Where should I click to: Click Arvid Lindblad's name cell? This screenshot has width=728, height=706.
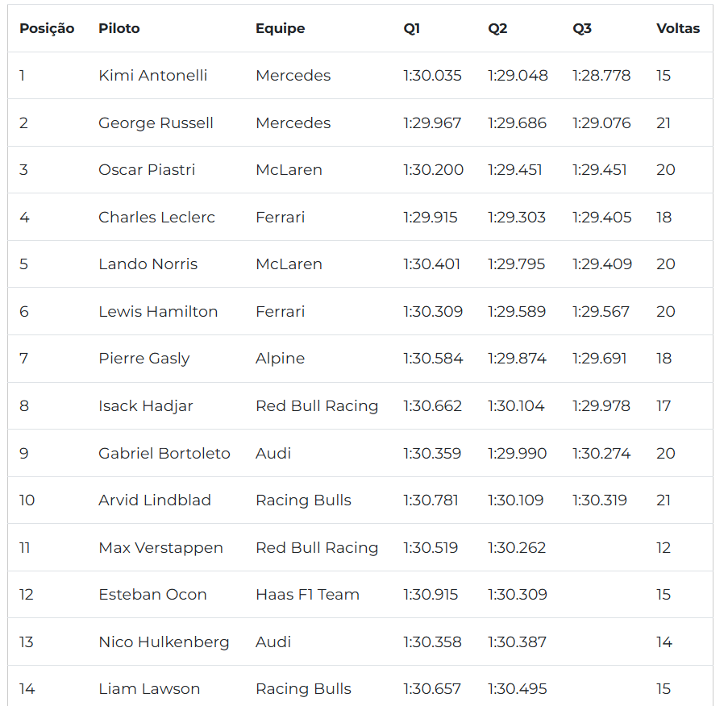coord(155,500)
